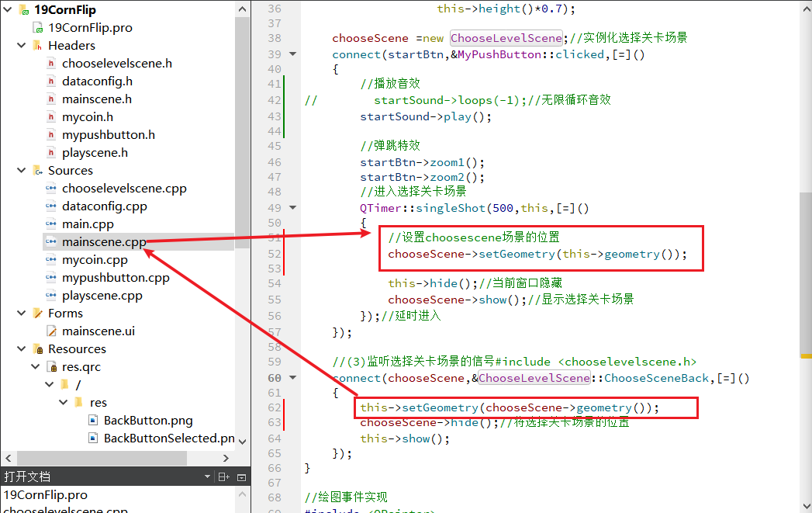
Task: Open mycoin.h header
Action: click(88, 117)
